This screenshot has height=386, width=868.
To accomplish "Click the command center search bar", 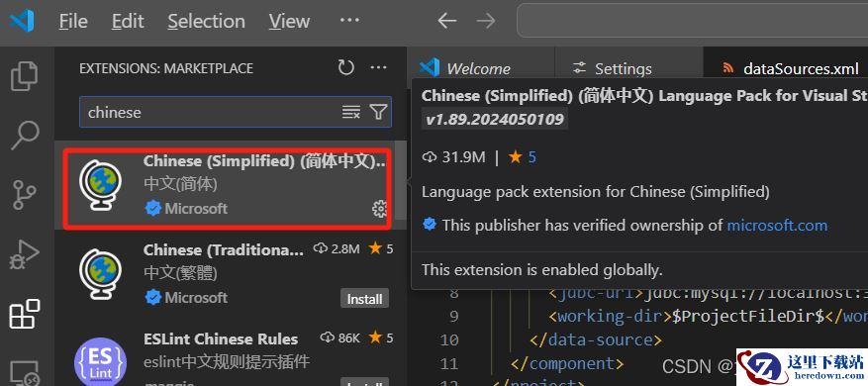I will point(692,21).
